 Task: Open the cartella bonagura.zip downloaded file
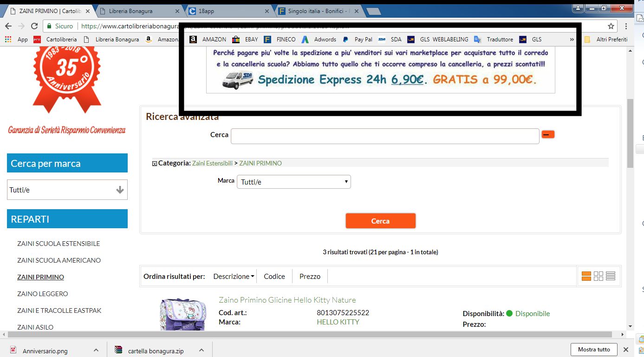pyautogui.click(x=156, y=351)
